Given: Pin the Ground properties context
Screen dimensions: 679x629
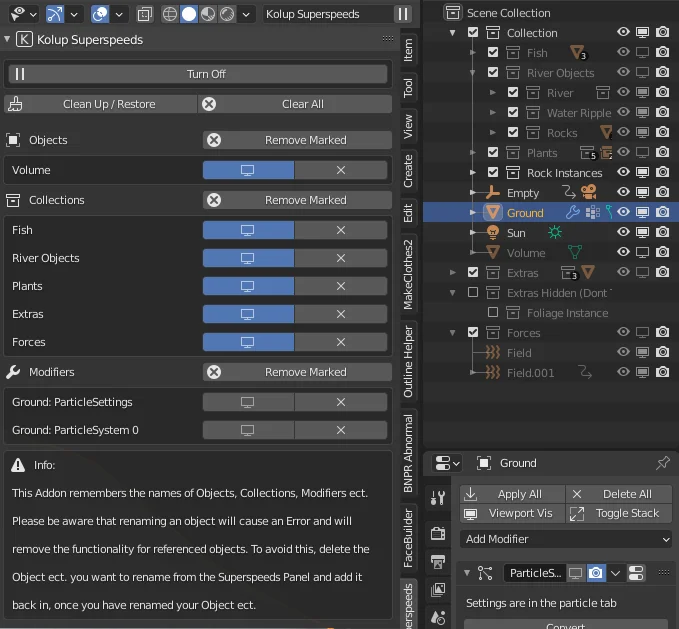Looking at the screenshot, I should 663,463.
